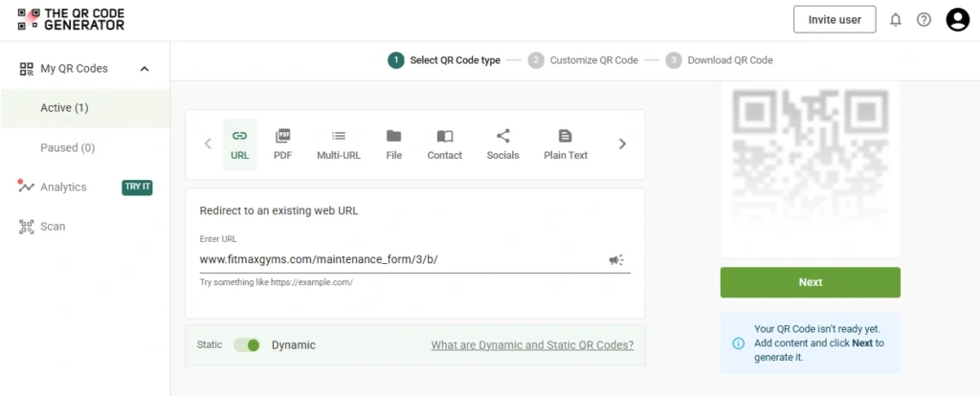This screenshot has width=980, height=396.
Task: Select the PDF QR code type
Action: click(283, 144)
